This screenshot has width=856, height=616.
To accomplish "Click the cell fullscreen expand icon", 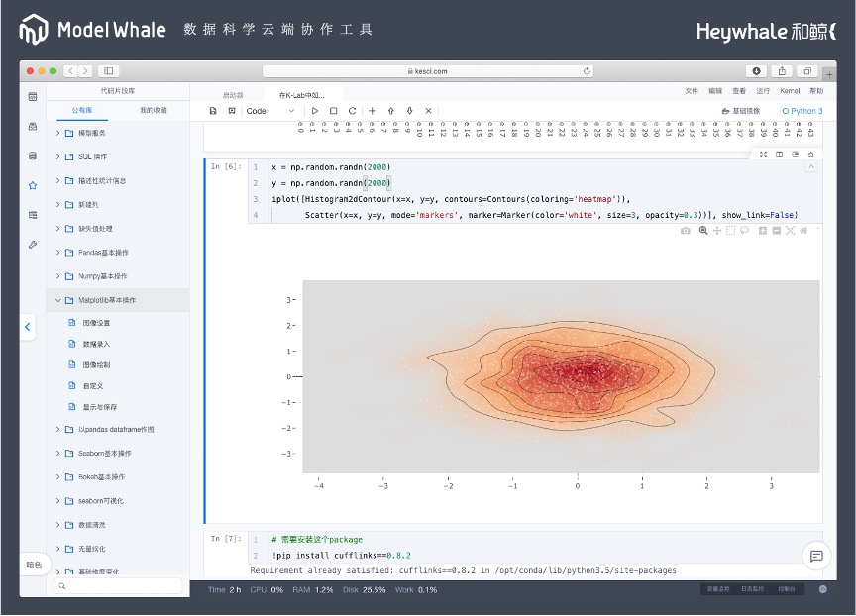I will pos(763,154).
